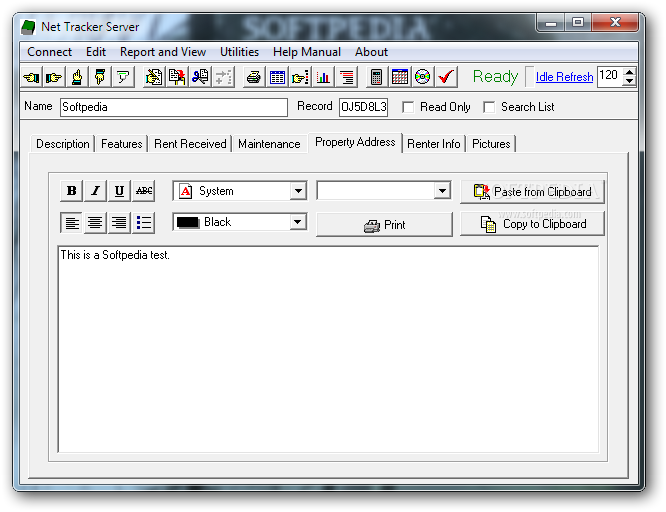Open the calendar icon

(x=399, y=77)
